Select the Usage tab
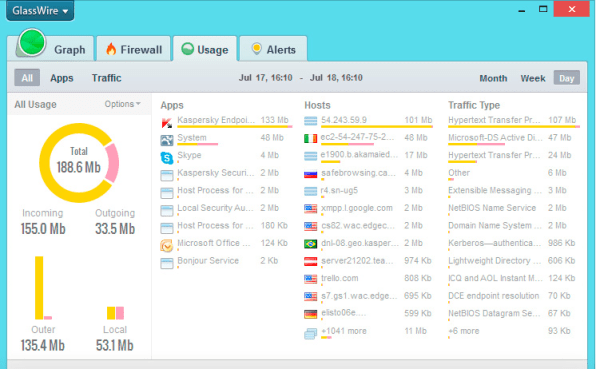 pos(205,49)
